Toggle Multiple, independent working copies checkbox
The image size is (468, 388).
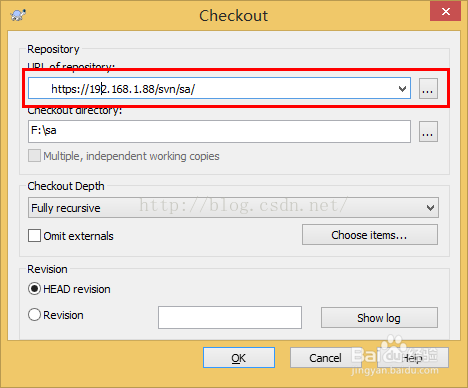click(x=34, y=156)
